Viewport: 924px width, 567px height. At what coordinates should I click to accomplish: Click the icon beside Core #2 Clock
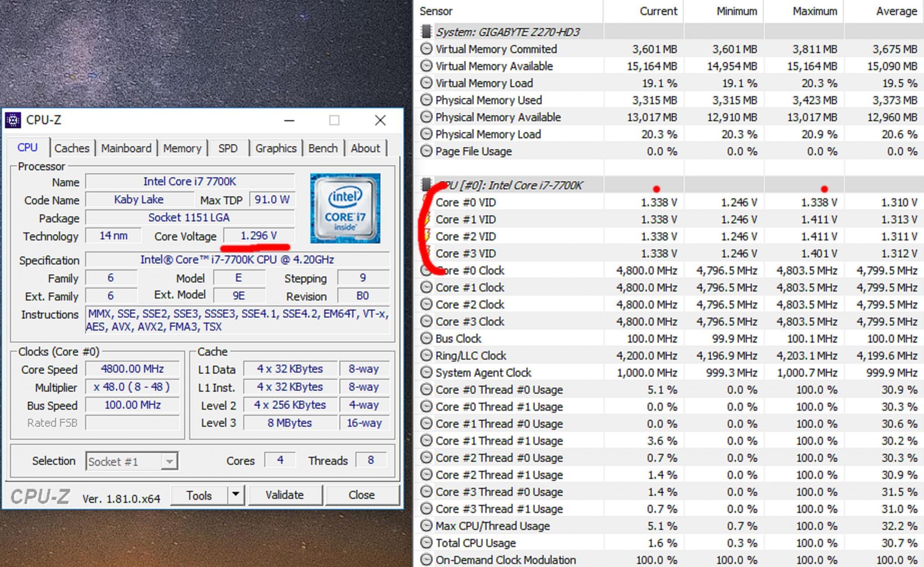[426, 304]
